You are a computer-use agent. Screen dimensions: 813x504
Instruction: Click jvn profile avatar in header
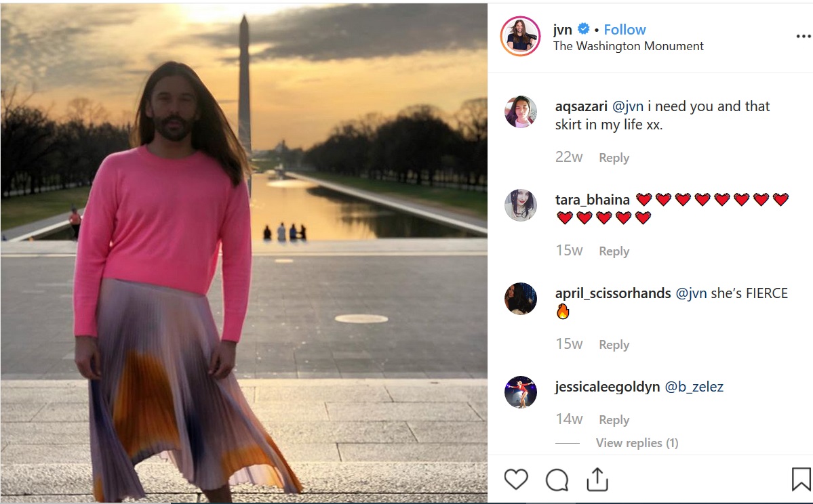point(520,36)
